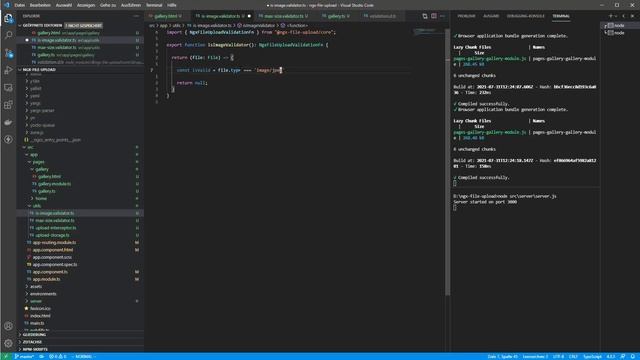Maximize the terminal panel with chevron

pyautogui.click(x=623, y=16)
